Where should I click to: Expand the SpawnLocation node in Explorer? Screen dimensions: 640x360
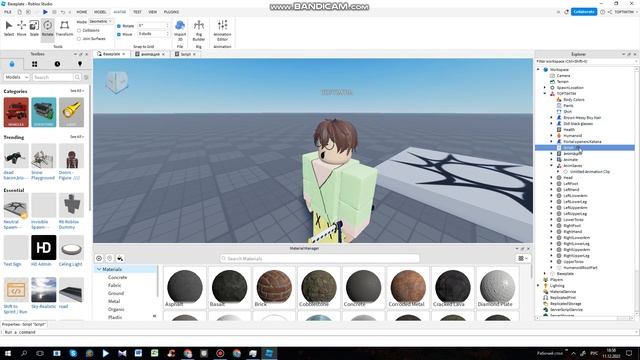545,88
